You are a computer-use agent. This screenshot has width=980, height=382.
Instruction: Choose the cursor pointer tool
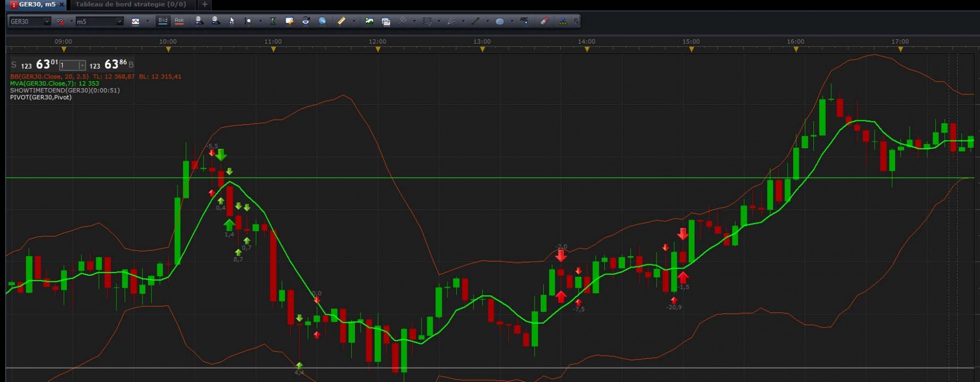pos(231,21)
